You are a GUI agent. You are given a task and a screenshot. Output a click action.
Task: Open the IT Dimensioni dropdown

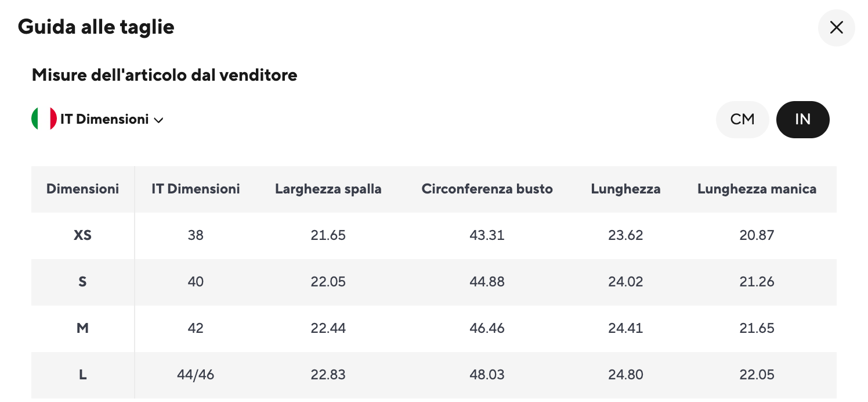tap(104, 120)
